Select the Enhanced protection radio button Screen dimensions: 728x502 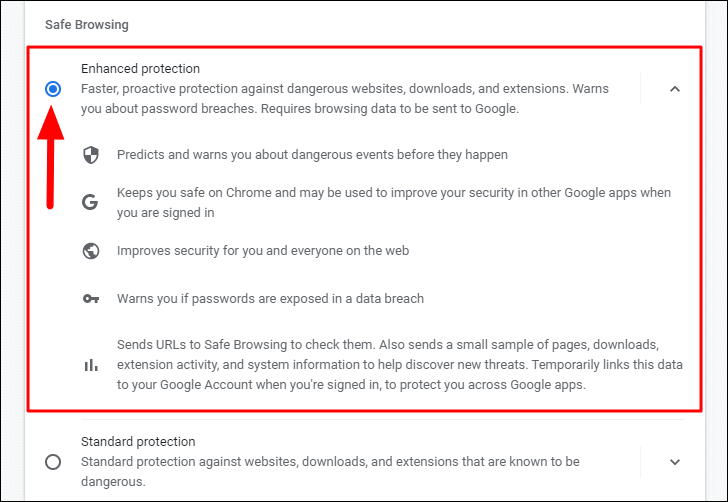tap(53, 89)
